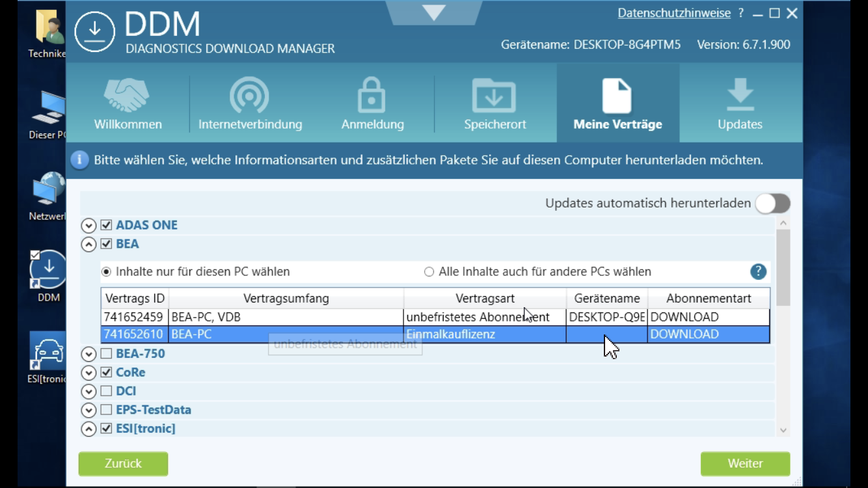This screenshot has height=488, width=868.
Task: Expand the BEA-750 section
Action: (x=88, y=355)
